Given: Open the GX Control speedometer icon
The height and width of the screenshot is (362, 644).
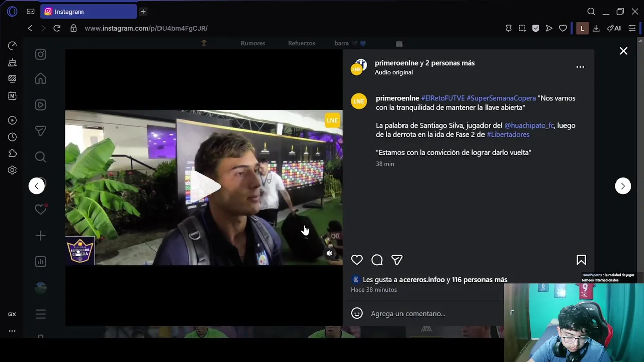Looking at the screenshot, I should point(12,46).
